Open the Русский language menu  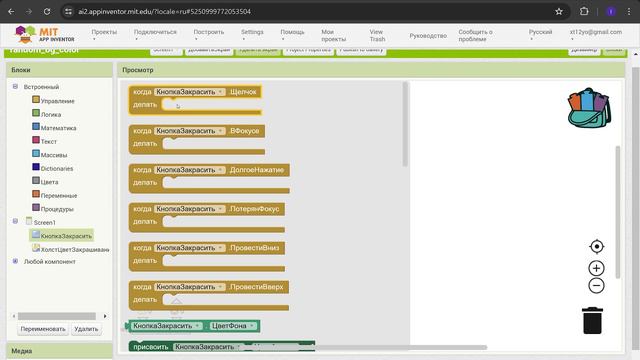[x=540, y=35]
